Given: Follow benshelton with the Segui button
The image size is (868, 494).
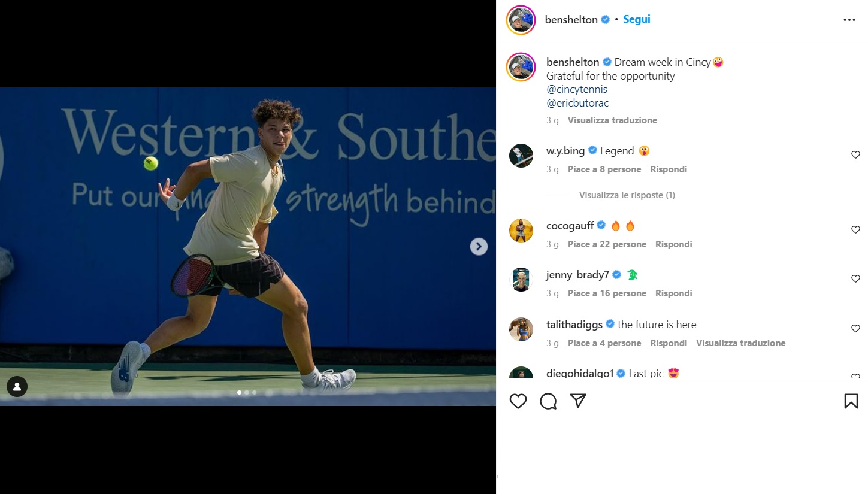Looking at the screenshot, I should coord(636,19).
